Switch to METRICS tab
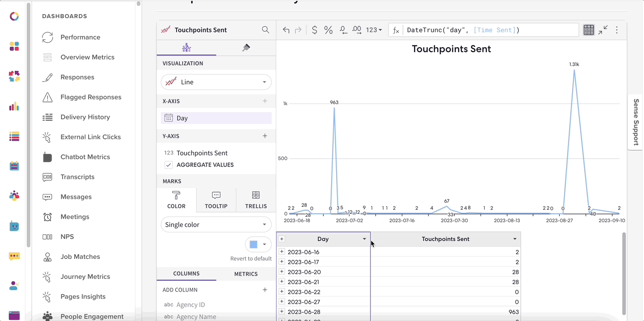Screen dimensions: 644x321 (x=246, y=274)
